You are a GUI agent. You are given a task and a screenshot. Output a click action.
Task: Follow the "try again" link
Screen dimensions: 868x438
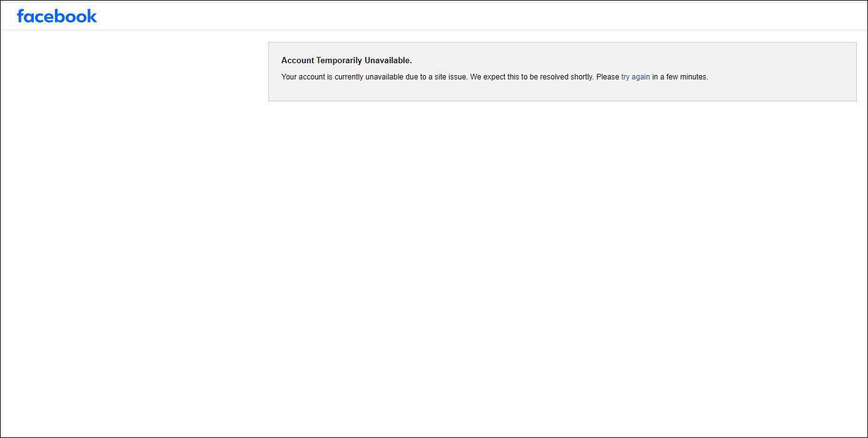[x=635, y=77]
